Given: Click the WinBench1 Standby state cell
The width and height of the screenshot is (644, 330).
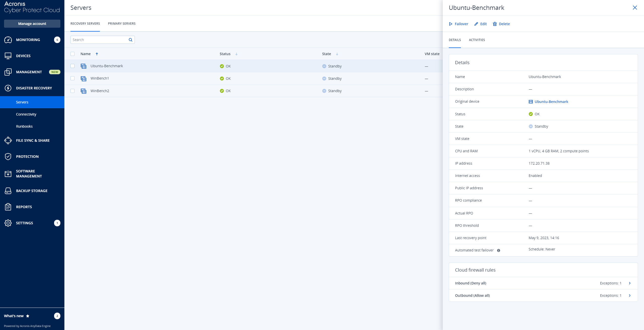Looking at the screenshot, I should pos(332,79).
